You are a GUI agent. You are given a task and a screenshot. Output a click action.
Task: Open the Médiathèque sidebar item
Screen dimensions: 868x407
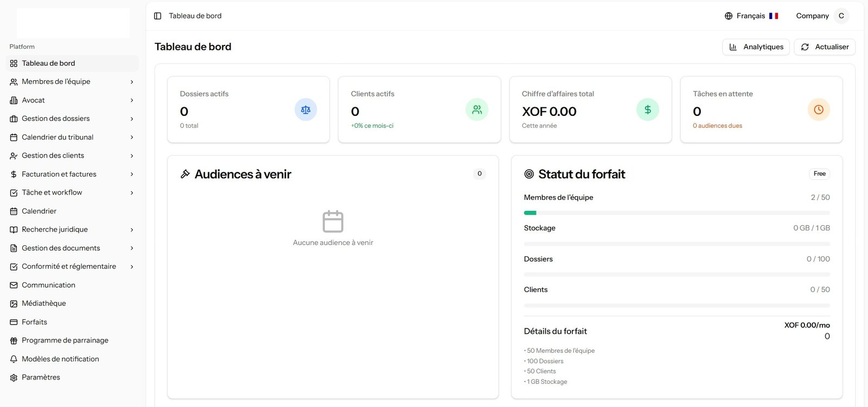pyautogui.click(x=43, y=303)
